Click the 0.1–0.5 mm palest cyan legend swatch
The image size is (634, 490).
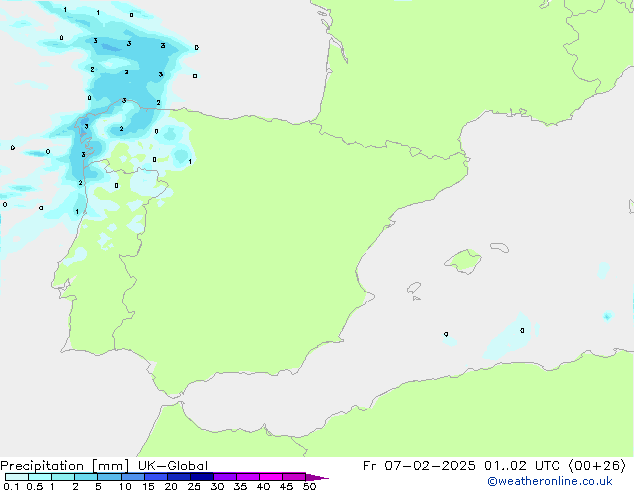(x=17, y=477)
